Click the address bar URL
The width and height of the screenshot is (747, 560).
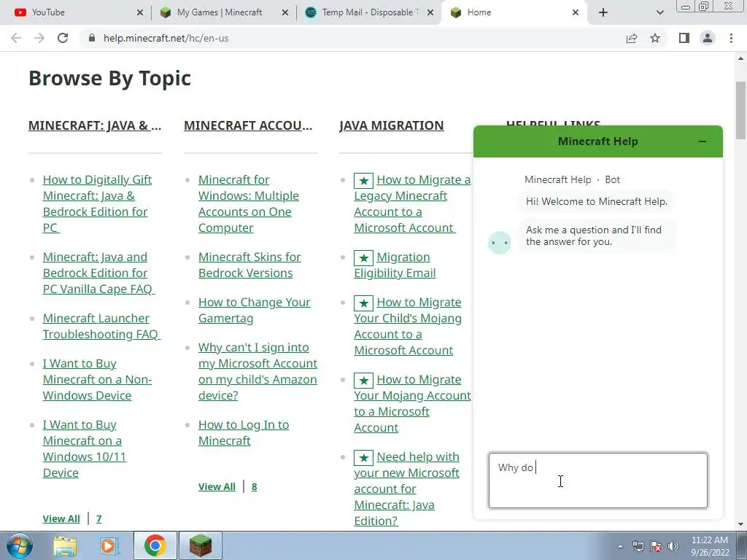click(x=166, y=38)
